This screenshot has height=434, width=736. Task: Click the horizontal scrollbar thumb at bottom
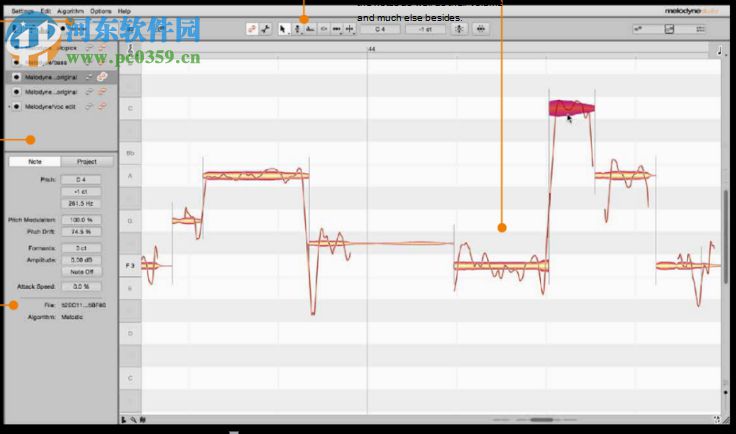(541, 419)
